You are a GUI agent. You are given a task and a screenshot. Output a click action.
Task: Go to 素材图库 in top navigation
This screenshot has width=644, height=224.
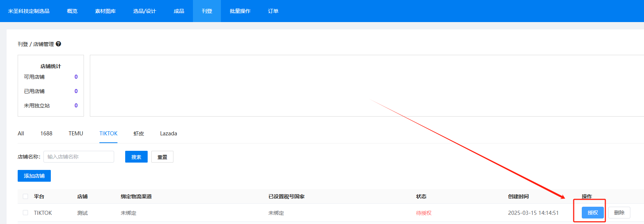tap(105, 11)
